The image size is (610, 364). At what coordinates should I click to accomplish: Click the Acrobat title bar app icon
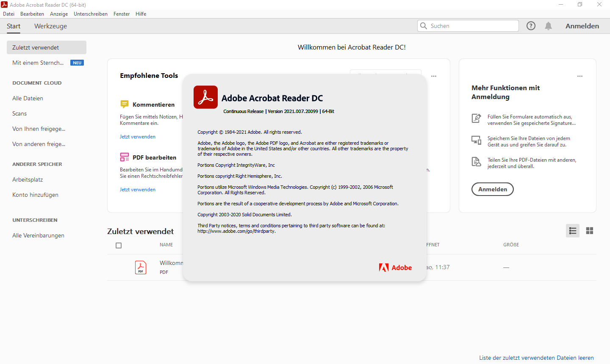coord(4,5)
